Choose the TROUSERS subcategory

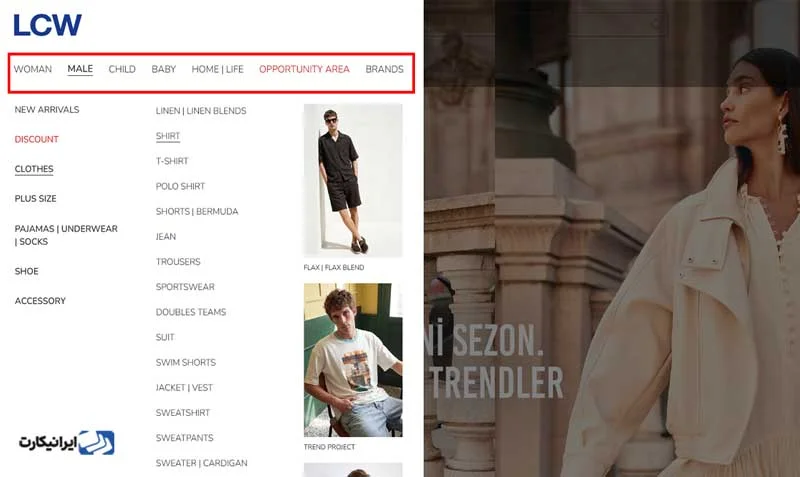[x=178, y=262]
